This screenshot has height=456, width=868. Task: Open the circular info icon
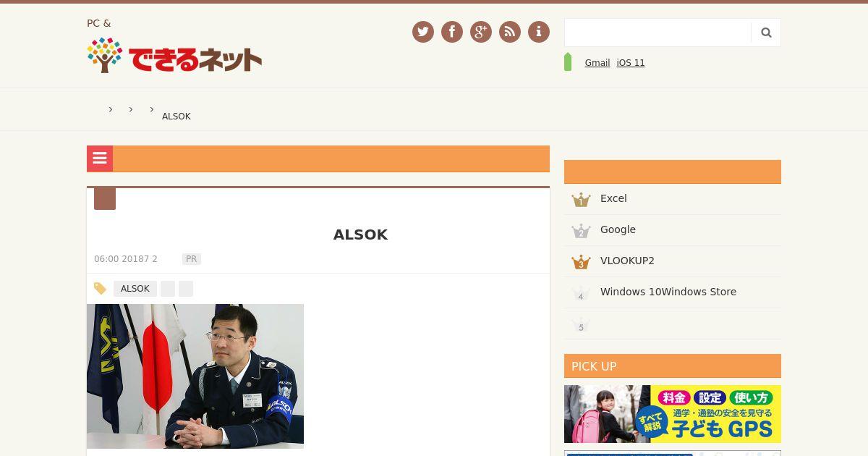coord(539,32)
